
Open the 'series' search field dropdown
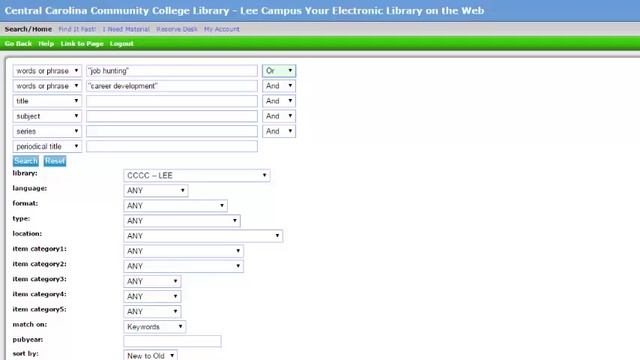coord(47,131)
